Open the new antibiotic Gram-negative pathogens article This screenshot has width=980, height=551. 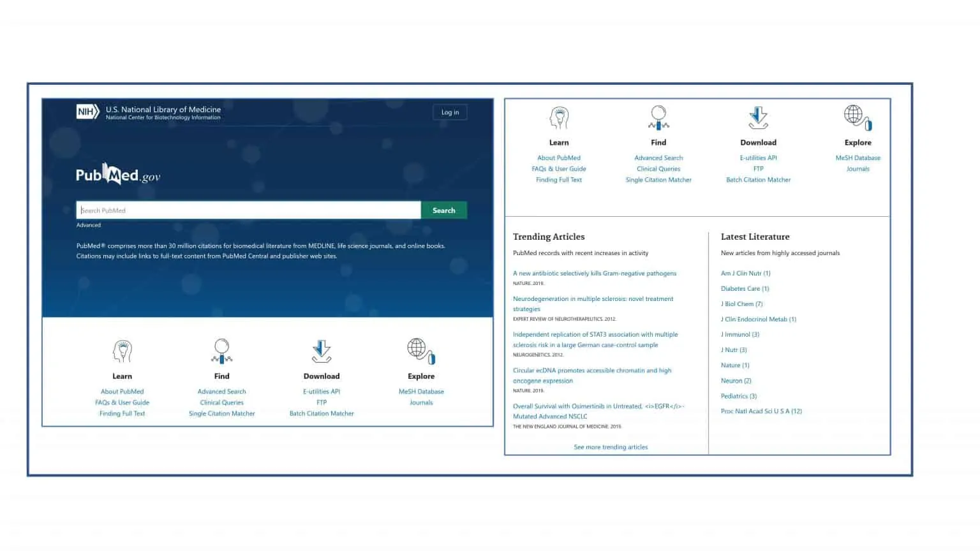(595, 274)
